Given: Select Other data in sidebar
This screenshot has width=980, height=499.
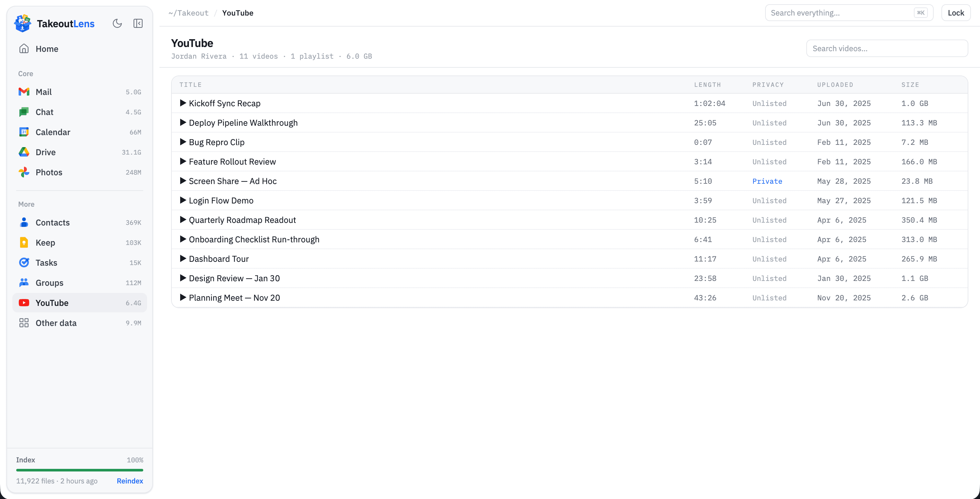Looking at the screenshot, I should click(x=79, y=323).
